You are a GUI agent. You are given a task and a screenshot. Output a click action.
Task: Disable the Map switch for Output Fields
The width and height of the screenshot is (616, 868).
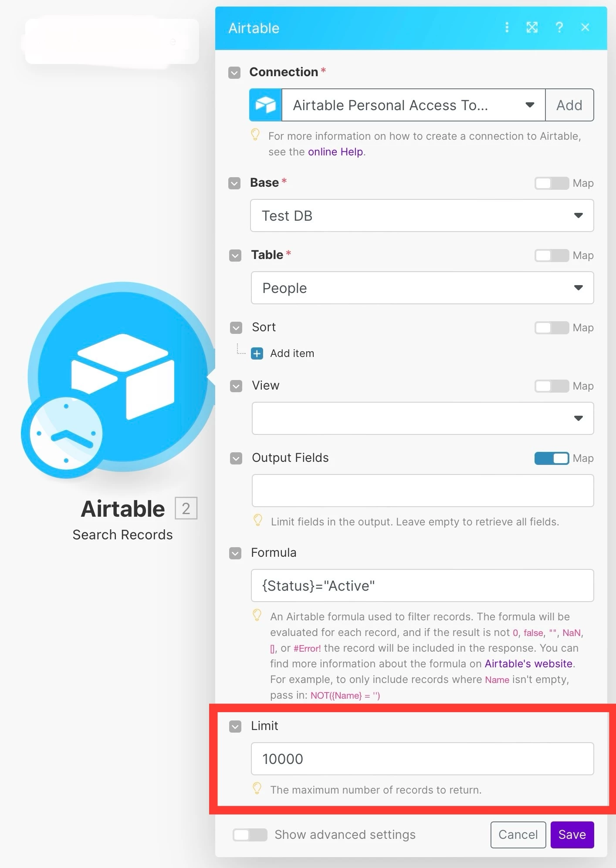552,458
